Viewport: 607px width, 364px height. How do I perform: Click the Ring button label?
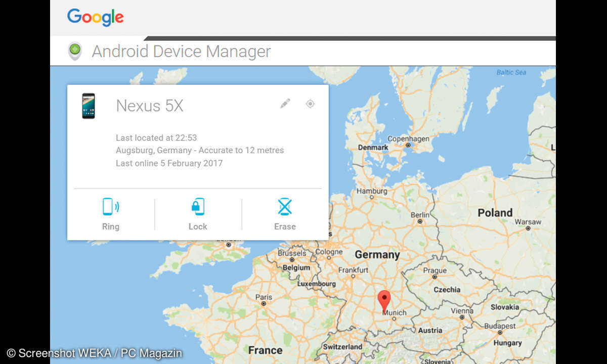(x=111, y=226)
